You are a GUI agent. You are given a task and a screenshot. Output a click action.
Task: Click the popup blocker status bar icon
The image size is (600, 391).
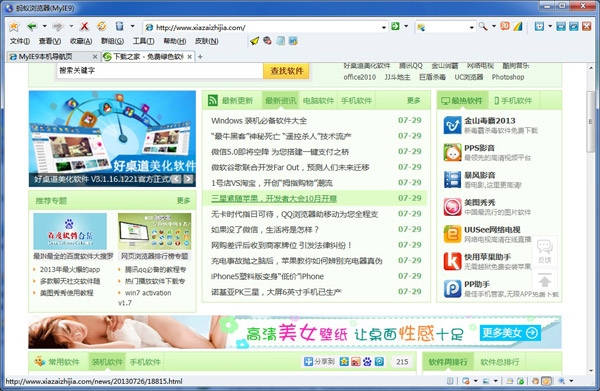click(x=466, y=381)
